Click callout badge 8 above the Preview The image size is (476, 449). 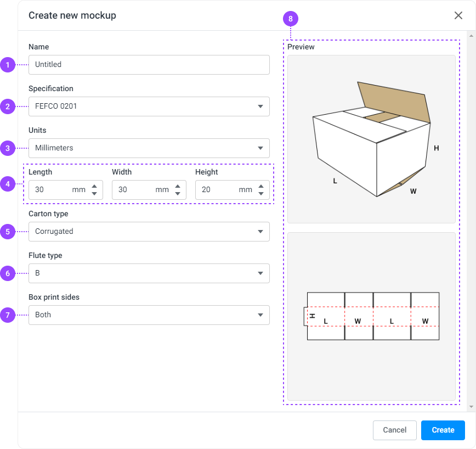point(290,18)
